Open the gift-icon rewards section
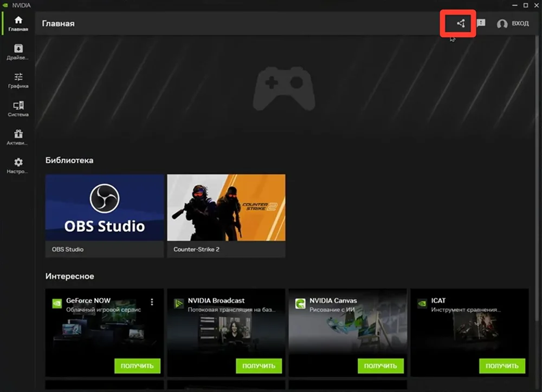542x392 pixels. 18,137
